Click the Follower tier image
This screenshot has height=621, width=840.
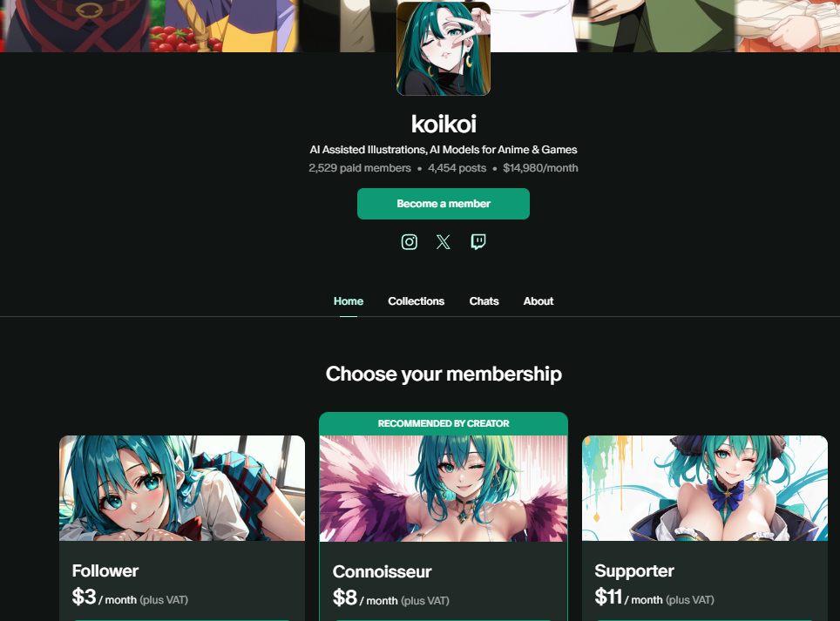[x=182, y=489]
